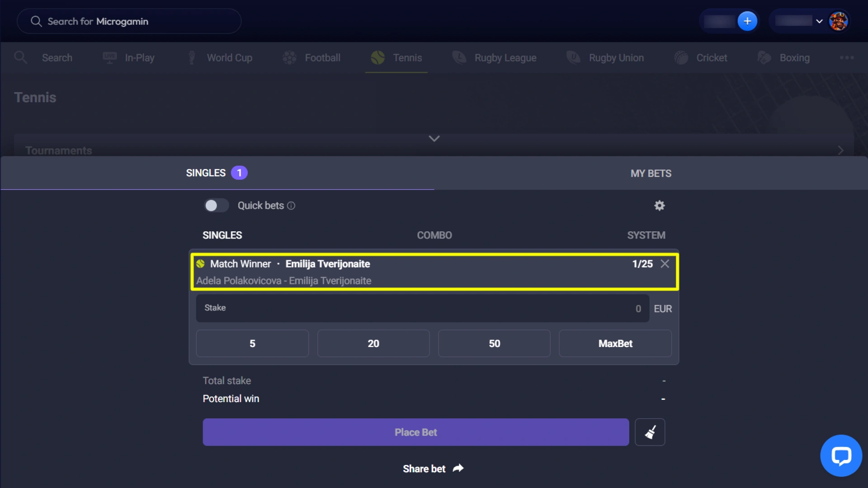The height and width of the screenshot is (488, 868).
Task: Expand the account balance dropdown chevron
Action: pyautogui.click(x=819, y=21)
